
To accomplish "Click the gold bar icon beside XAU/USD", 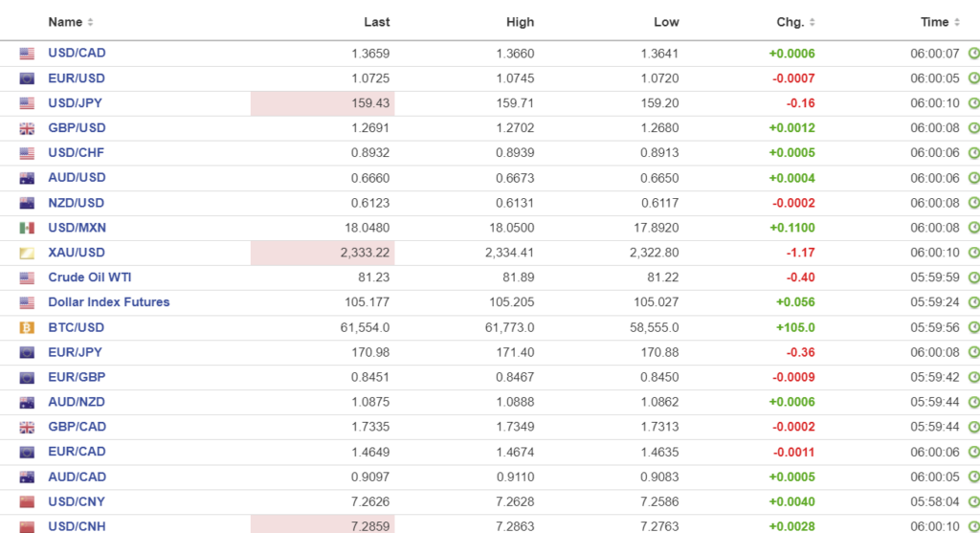I will [27, 253].
